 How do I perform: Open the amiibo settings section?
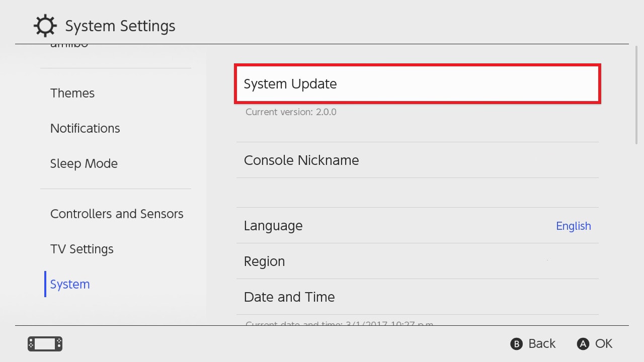pos(68,45)
